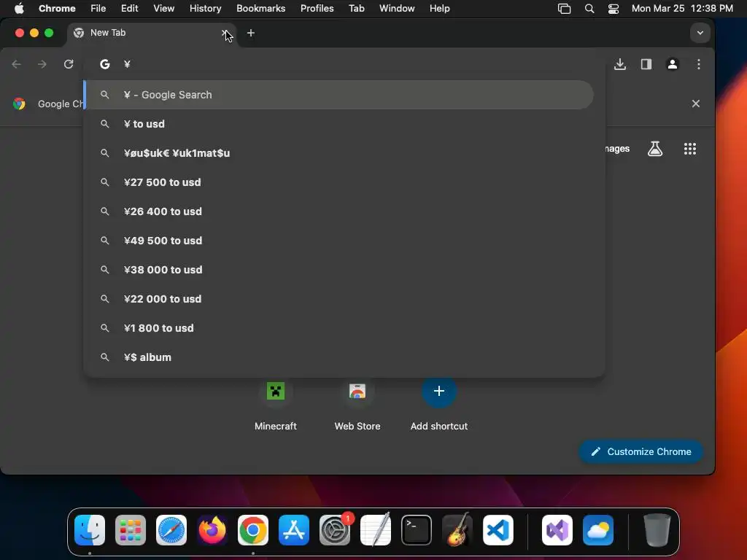Open Launchpad from the Dock
747x560 pixels.
pyautogui.click(x=131, y=530)
